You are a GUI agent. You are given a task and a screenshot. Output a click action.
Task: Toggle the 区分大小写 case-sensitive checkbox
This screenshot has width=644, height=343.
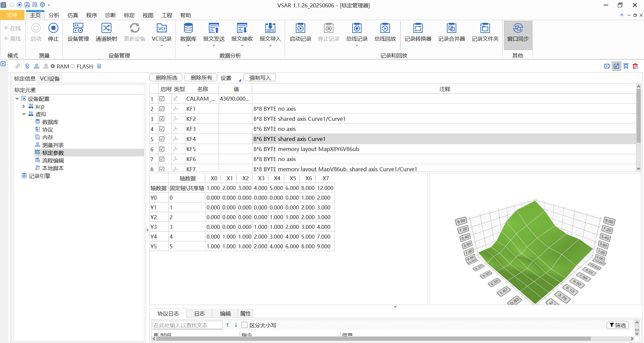(x=244, y=325)
